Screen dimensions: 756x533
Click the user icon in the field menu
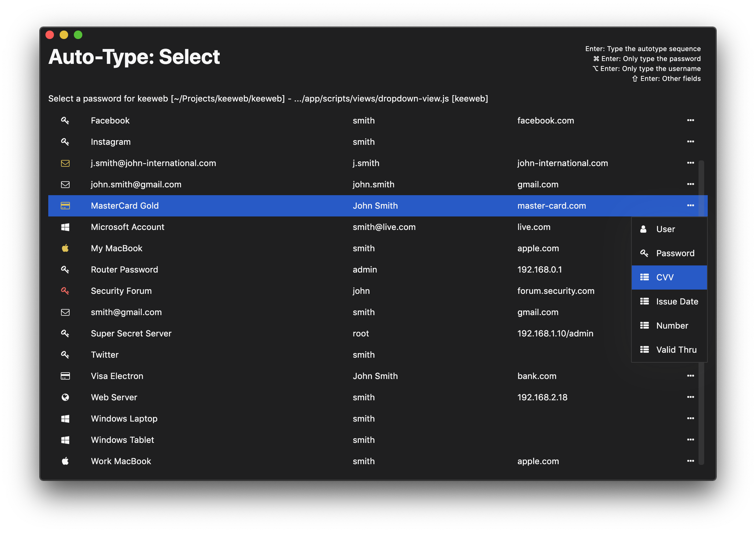pos(644,229)
